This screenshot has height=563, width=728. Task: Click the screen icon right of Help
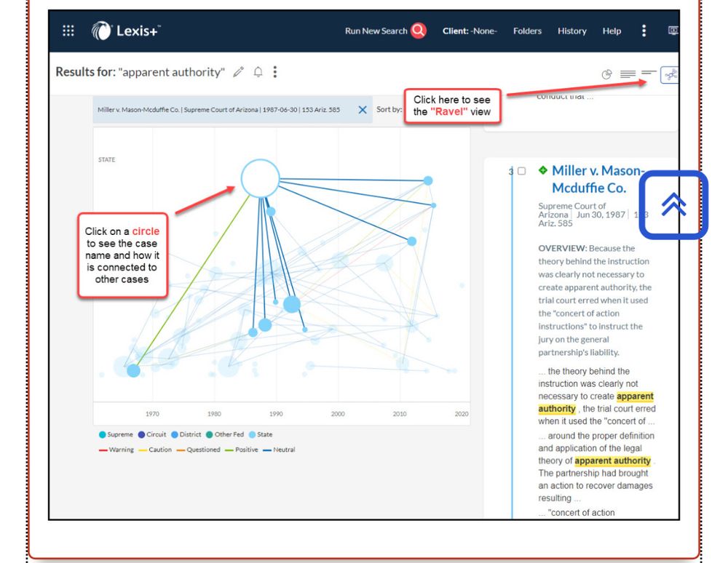pyautogui.click(x=673, y=31)
